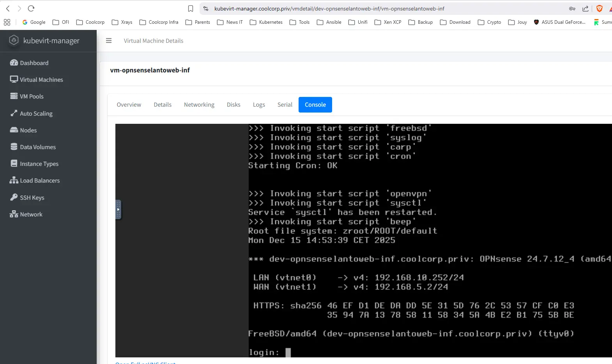
Task: Open the Ansible bookmarks folder
Action: click(329, 22)
